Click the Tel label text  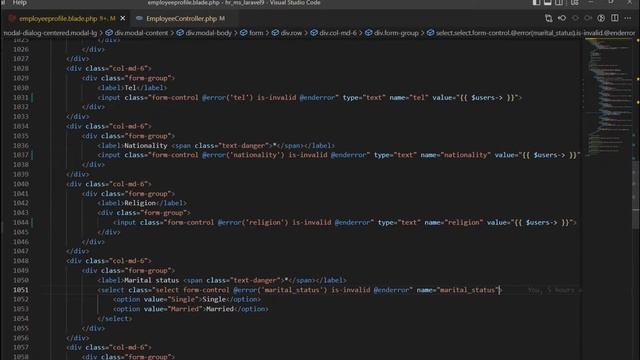130,88
